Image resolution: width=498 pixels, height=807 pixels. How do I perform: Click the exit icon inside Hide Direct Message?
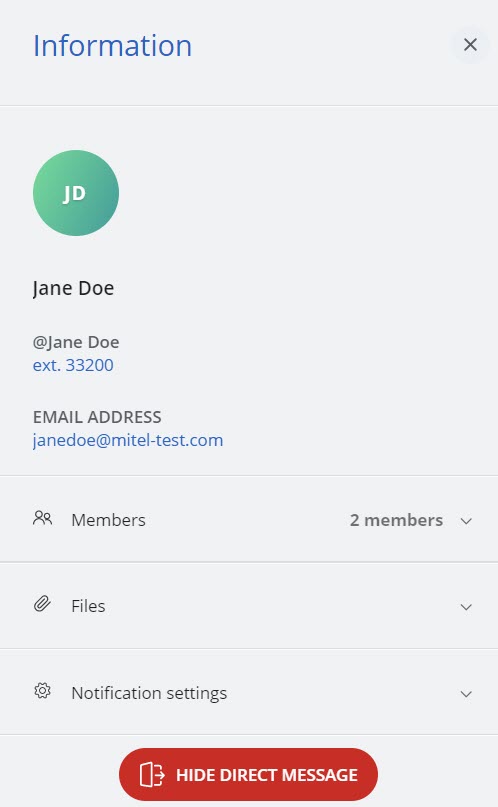click(152, 775)
